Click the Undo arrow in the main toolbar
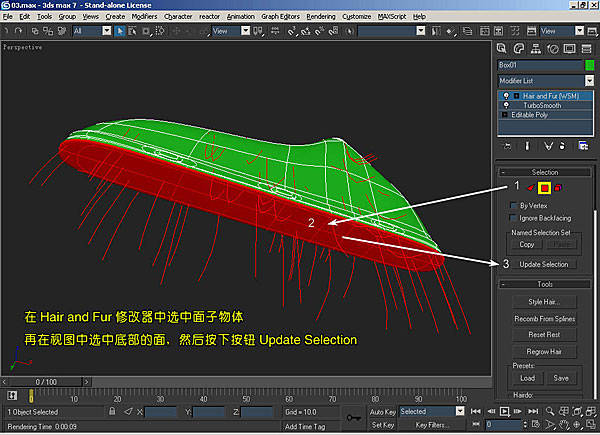 click(7, 31)
